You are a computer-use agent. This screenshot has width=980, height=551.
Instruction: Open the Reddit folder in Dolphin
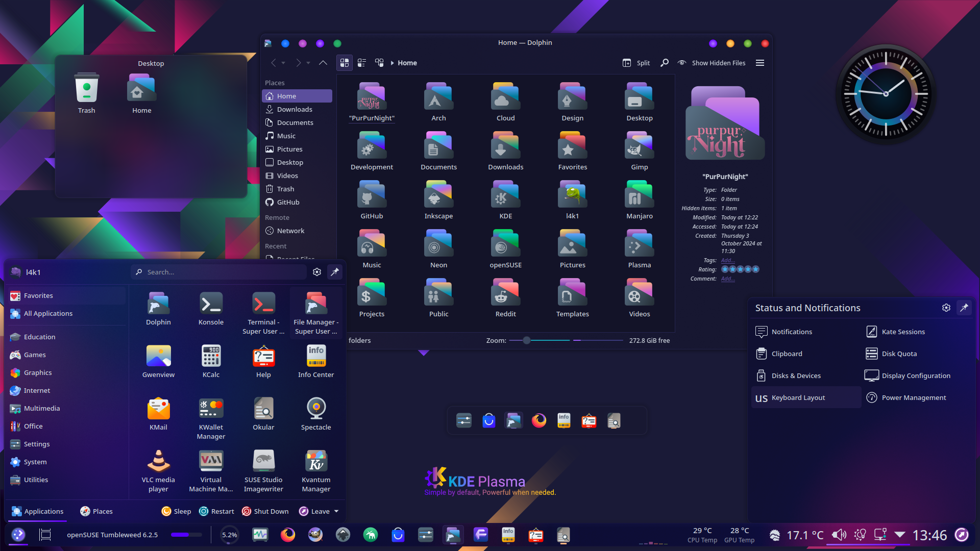505,298
